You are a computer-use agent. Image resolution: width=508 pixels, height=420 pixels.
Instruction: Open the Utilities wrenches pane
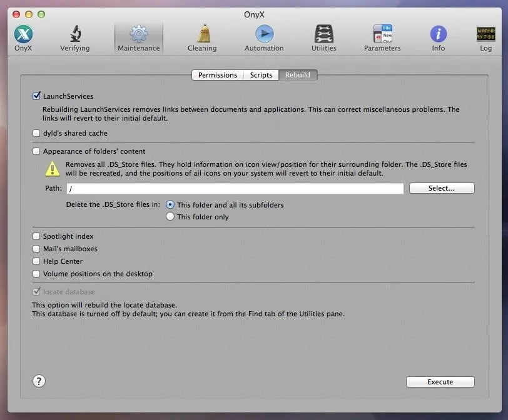(x=323, y=38)
